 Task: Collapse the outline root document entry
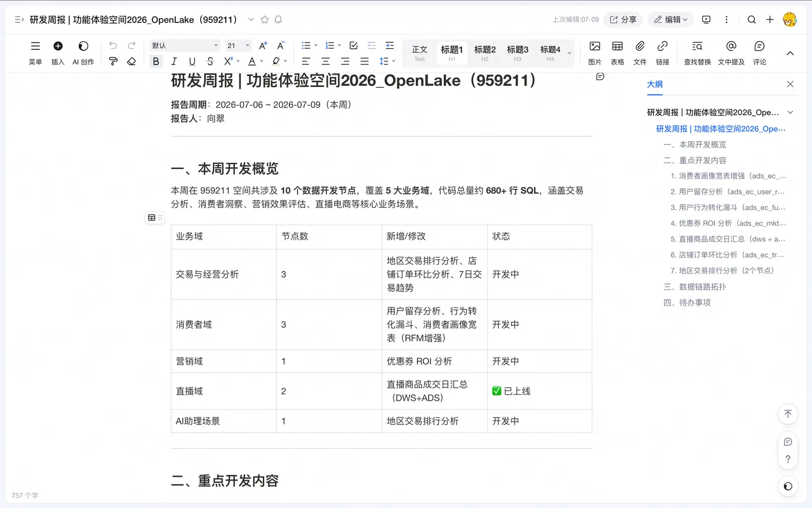790,113
